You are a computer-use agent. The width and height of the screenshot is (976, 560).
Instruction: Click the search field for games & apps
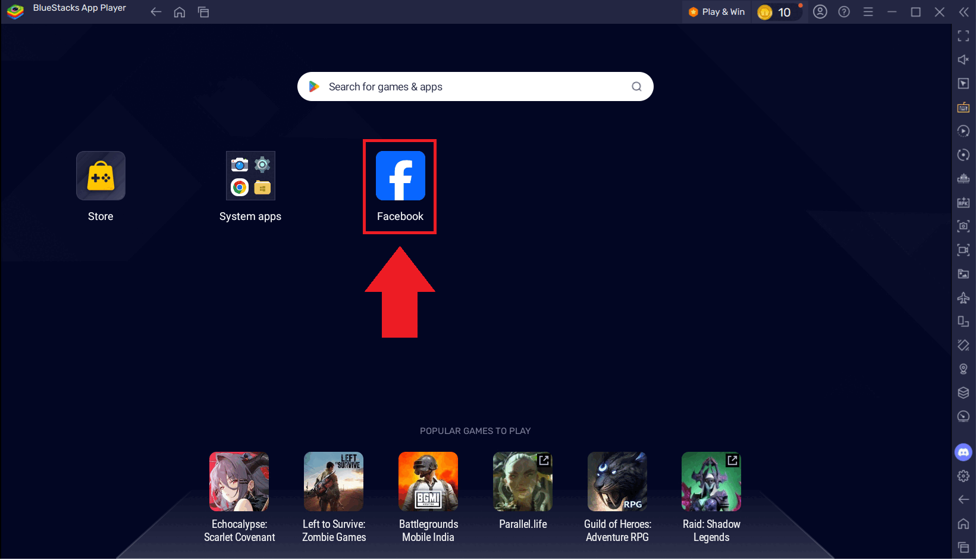pos(475,87)
